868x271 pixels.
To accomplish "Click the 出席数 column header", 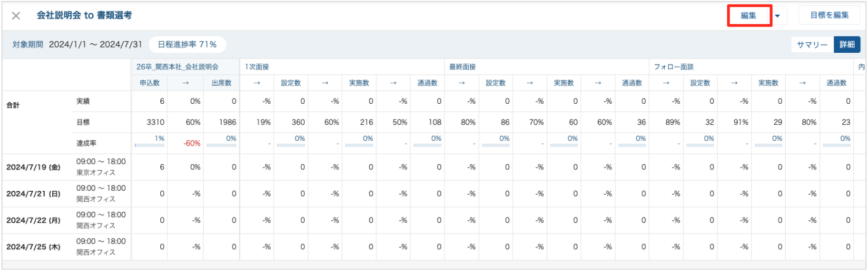I will pos(221,83).
